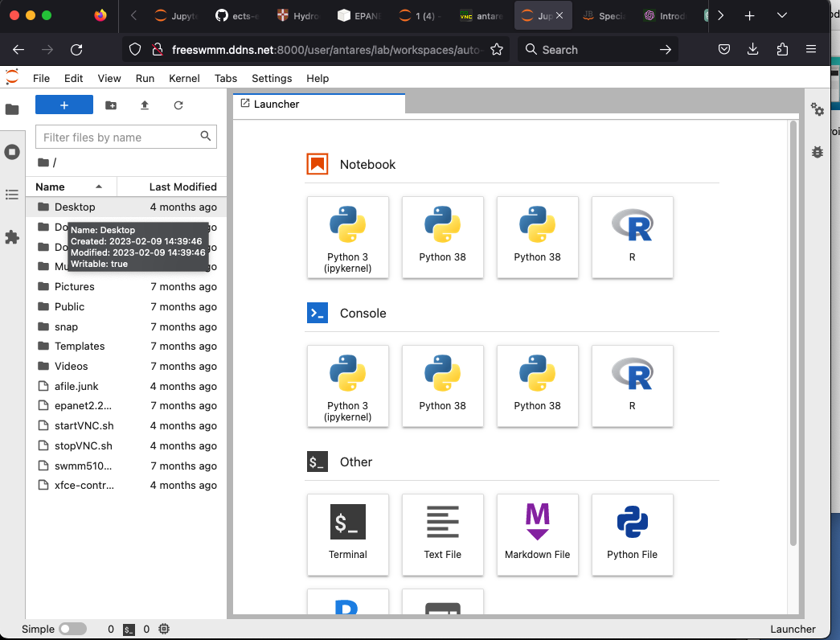Open the Kernel menu

pos(184,78)
